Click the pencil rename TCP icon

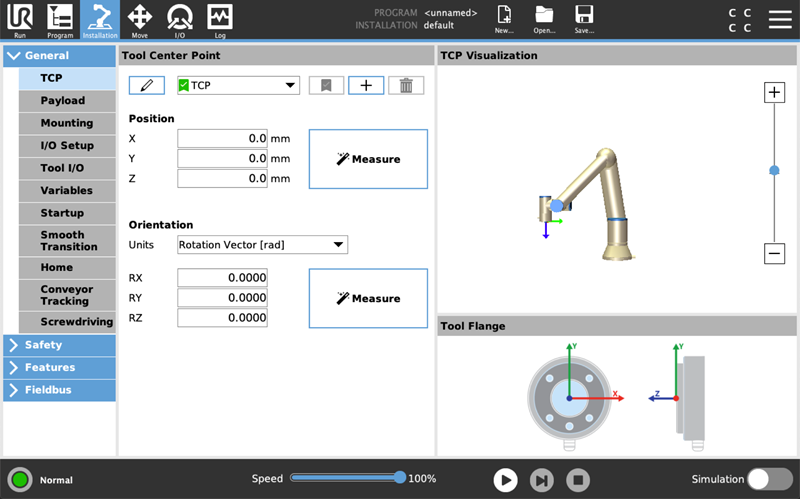tap(146, 86)
